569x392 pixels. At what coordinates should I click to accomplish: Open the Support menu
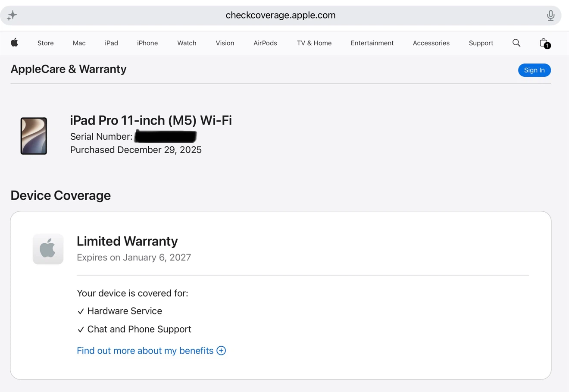pyautogui.click(x=481, y=43)
